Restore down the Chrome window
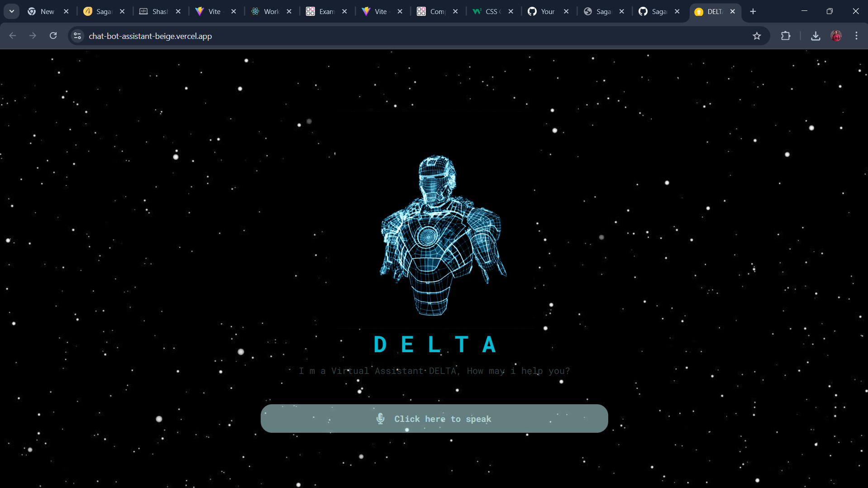 (x=830, y=11)
